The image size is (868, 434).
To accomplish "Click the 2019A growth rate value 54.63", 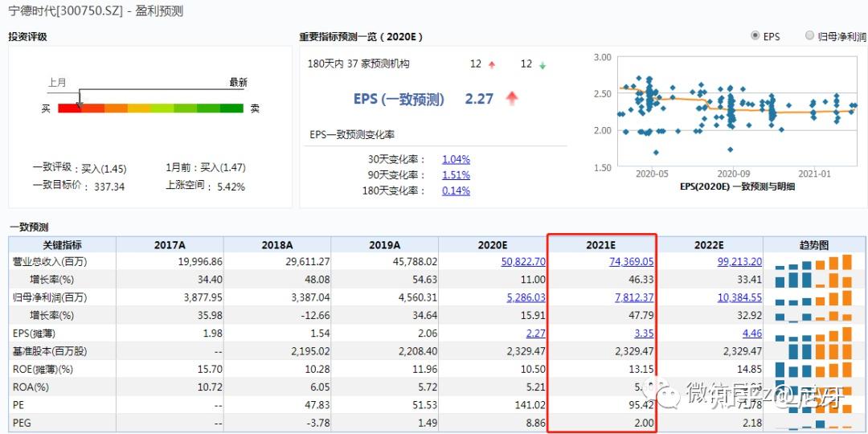I will [x=426, y=280].
